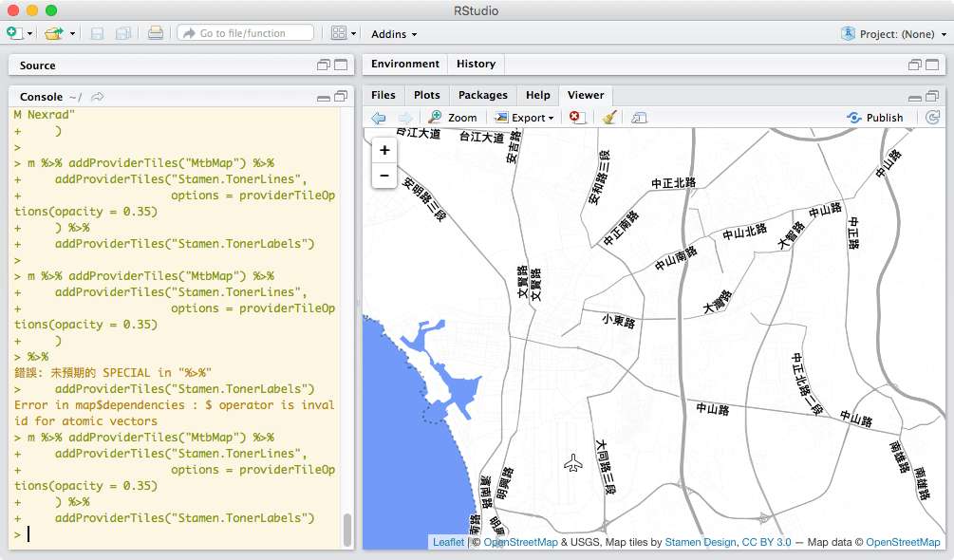The height and width of the screenshot is (560, 954).
Task: Show viewer in new window icon
Action: (639, 118)
